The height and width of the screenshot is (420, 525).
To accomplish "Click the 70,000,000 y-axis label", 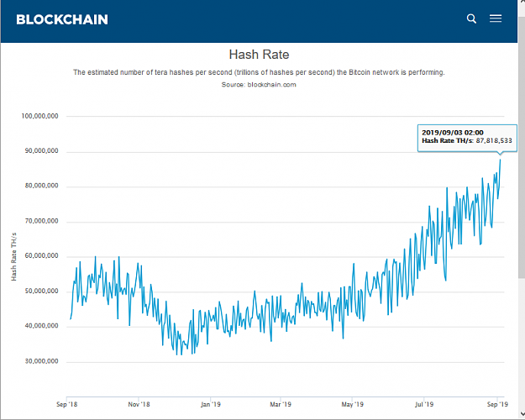I will coord(41,221).
